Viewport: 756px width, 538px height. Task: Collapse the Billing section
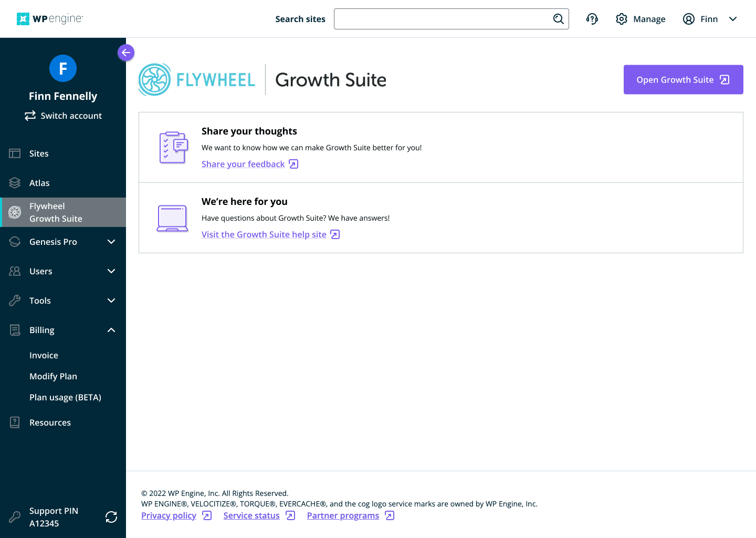point(111,330)
